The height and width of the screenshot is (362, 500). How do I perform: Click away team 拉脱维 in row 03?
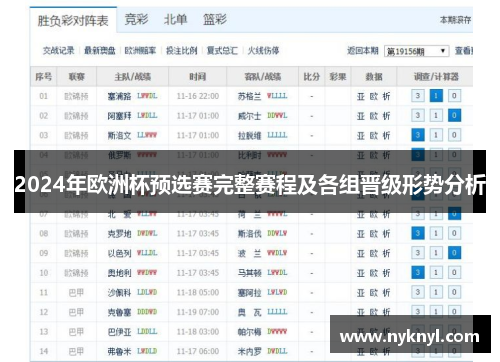click(x=249, y=136)
